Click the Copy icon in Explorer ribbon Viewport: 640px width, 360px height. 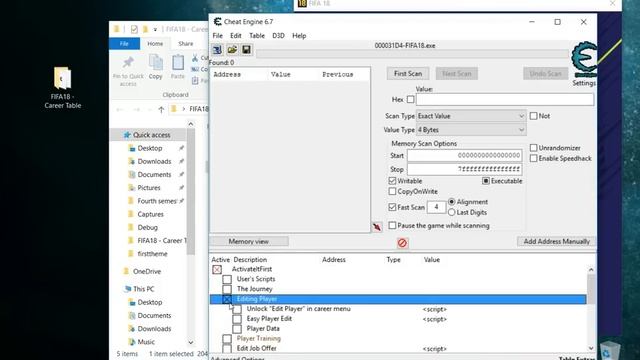coord(156,67)
